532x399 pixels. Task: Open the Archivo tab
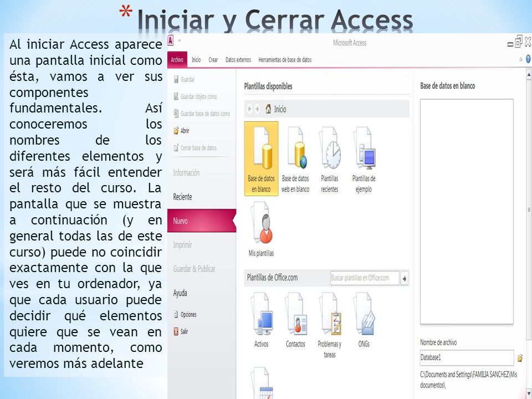[x=177, y=60]
